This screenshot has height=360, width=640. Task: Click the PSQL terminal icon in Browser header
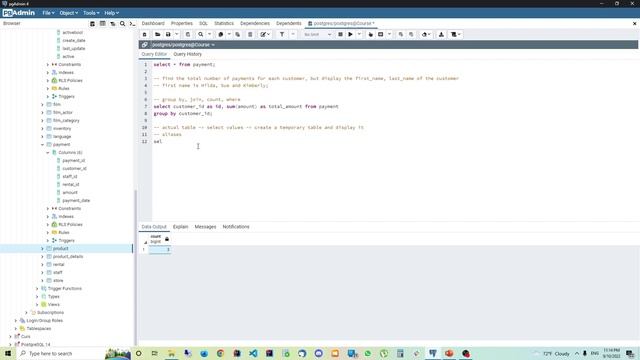coord(132,24)
